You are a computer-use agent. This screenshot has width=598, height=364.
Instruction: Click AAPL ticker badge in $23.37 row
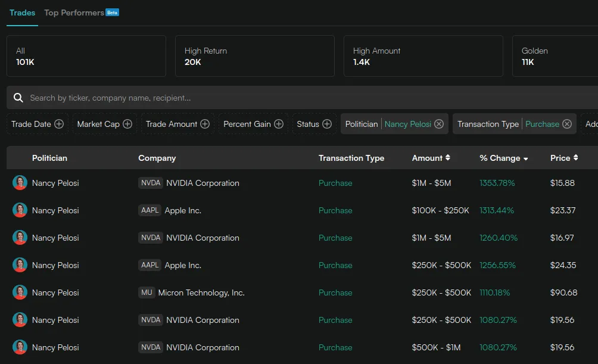149,210
